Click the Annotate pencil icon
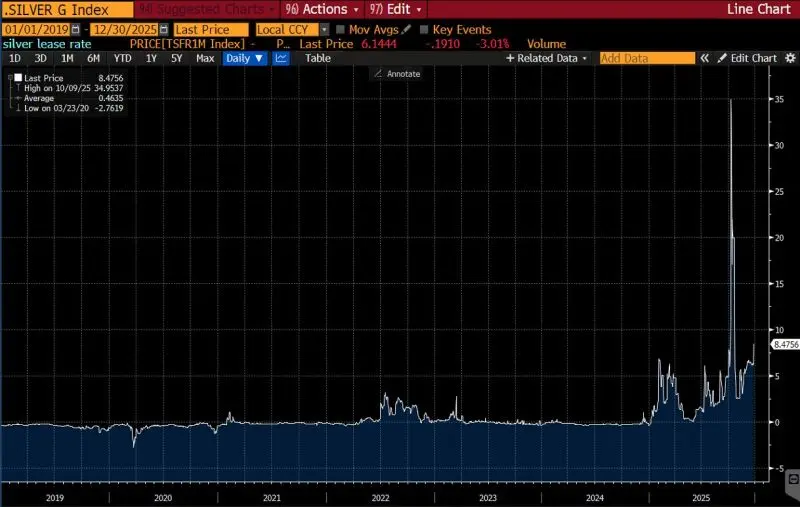800x507 pixels. point(378,74)
